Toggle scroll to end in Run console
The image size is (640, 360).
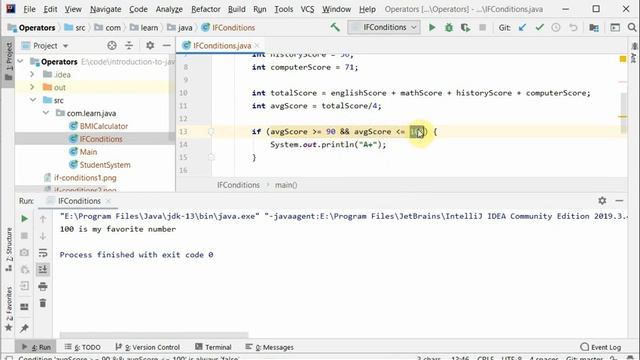pos(43,269)
